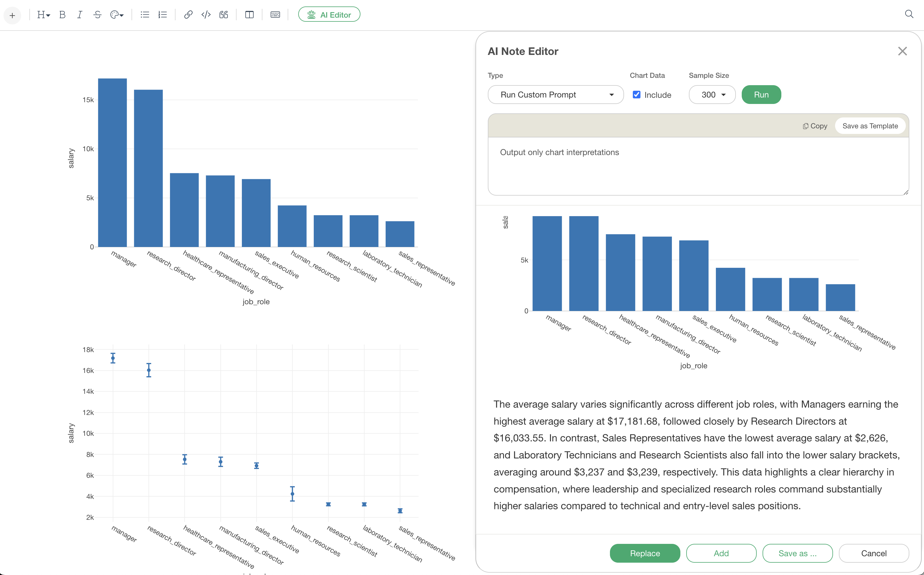Insert a numbered list
The width and height of the screenshot is (924, 575).
163,15
